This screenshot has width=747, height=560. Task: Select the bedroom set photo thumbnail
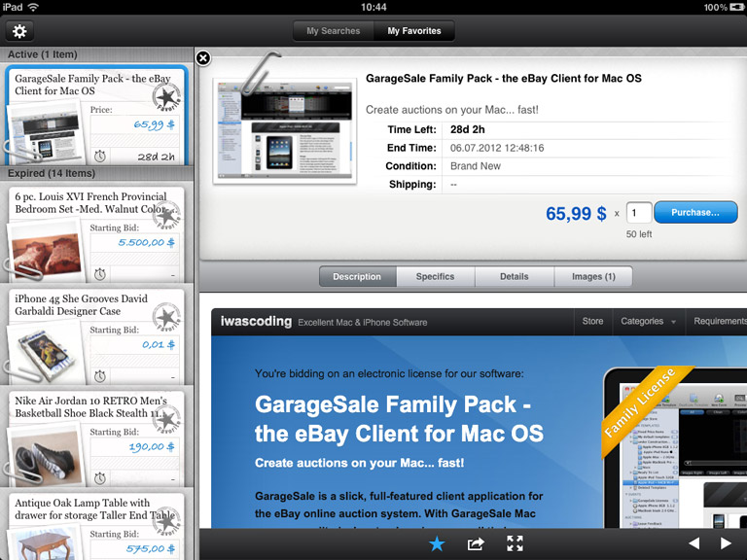pos(47,252)
